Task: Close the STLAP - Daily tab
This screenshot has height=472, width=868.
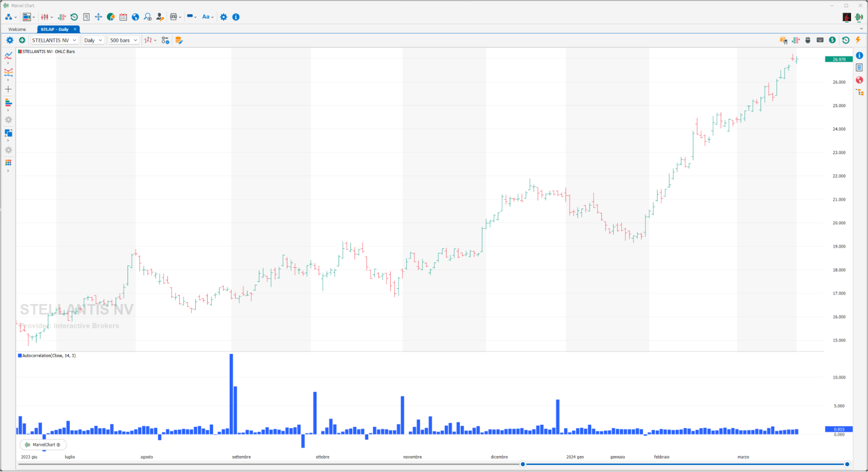Action: pos(75,29)
